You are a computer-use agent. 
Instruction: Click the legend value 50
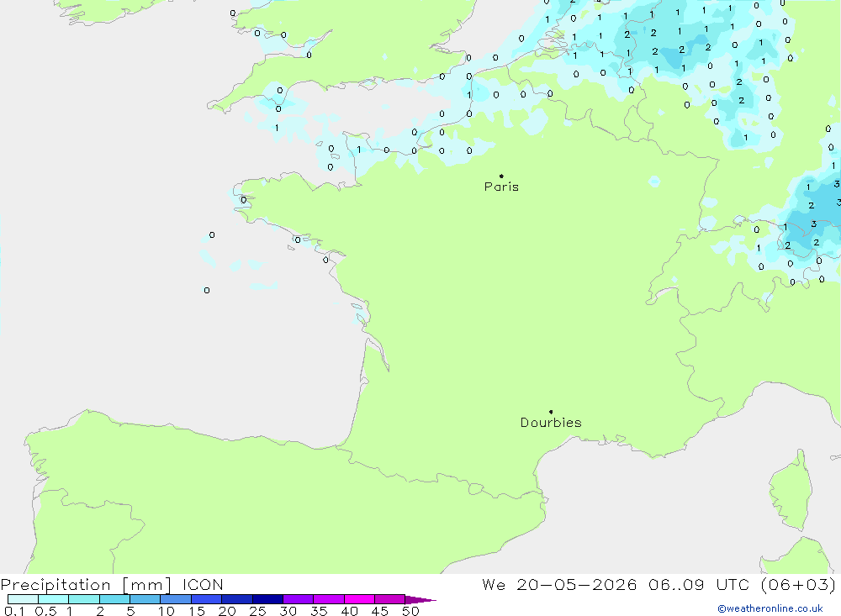tap(410, 611)
